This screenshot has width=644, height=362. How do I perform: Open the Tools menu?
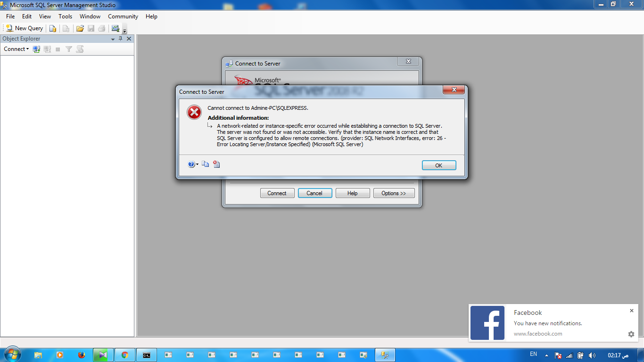tap(66, 16)
